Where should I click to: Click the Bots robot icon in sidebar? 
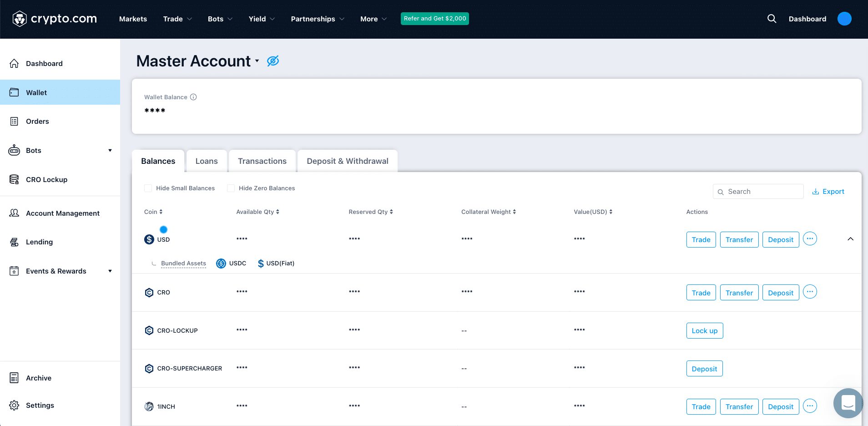[x=14, y=150]
